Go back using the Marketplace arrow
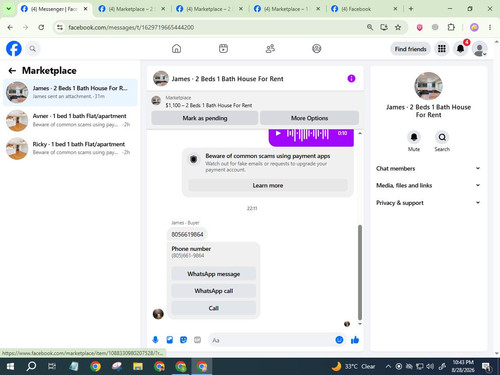This screenshot has width=500, height=375. point(12,70)
